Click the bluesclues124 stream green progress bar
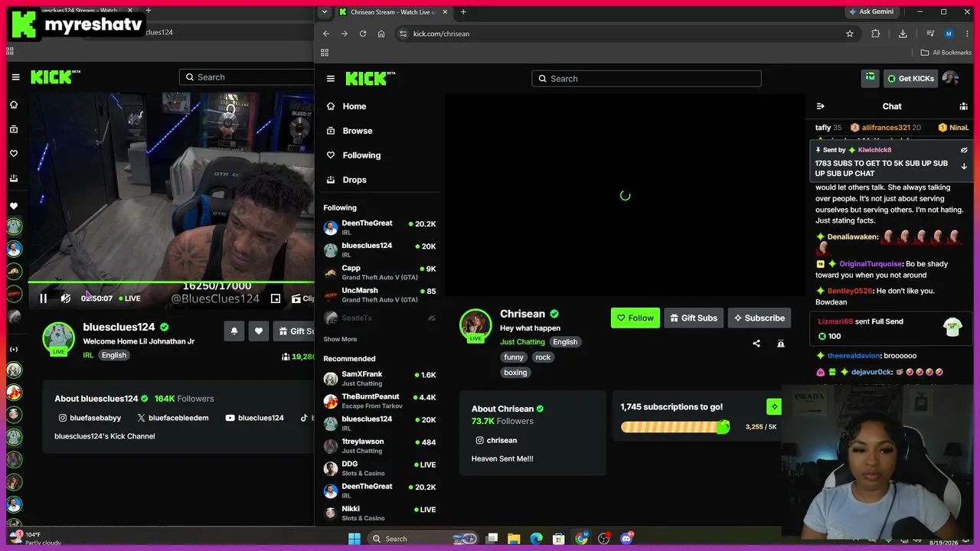The width and height of the screenshot is (980, 551). coord(171,282)
